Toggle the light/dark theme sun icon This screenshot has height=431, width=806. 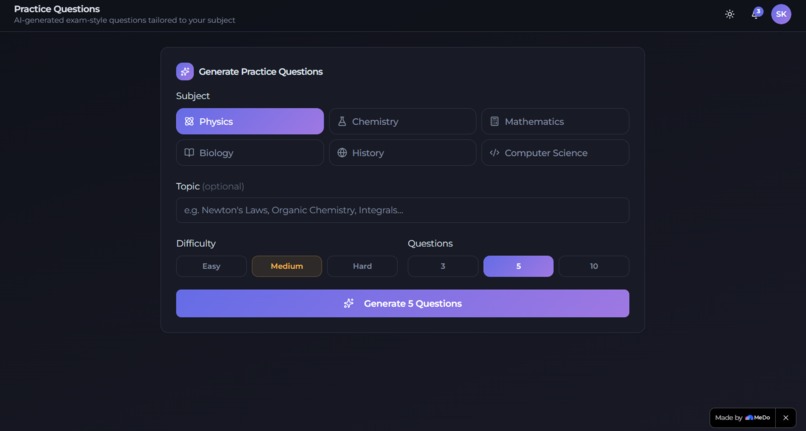(729, 14)
